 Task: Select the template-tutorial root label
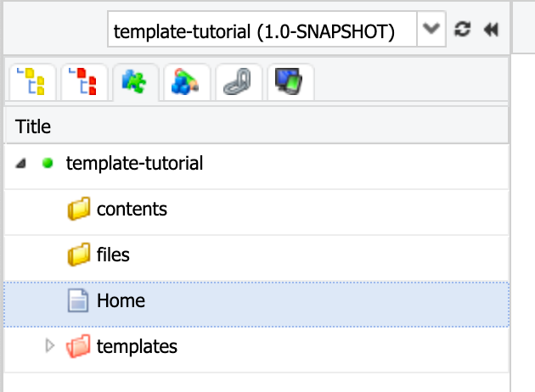[x=134, y=163]
